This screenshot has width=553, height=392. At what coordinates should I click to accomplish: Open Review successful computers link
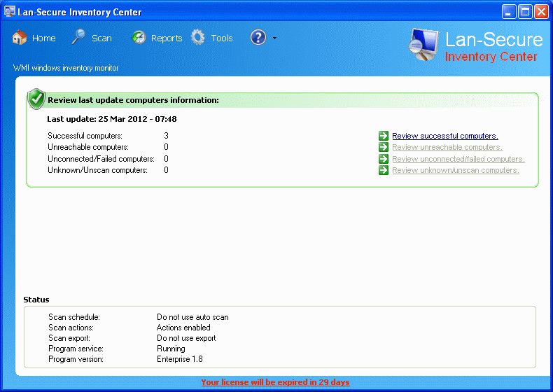point(445,136)
